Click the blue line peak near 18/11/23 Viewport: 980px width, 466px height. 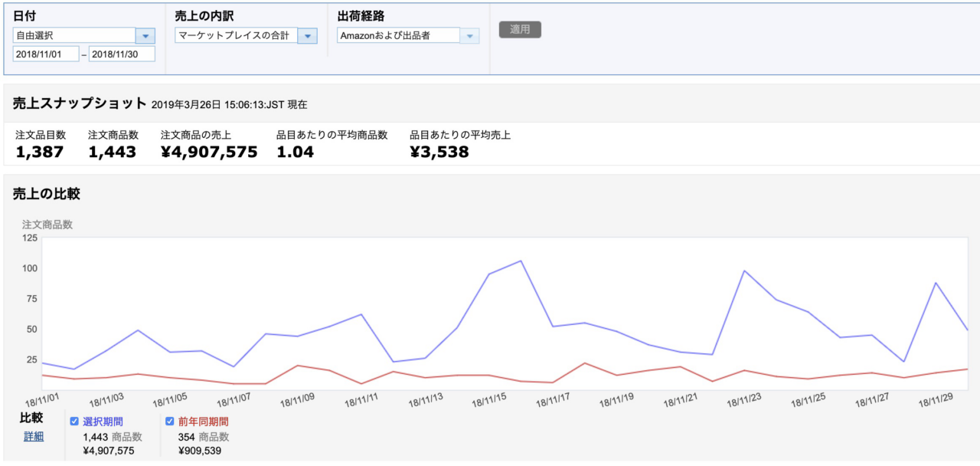pyautogui.click(x=744, y=271)
